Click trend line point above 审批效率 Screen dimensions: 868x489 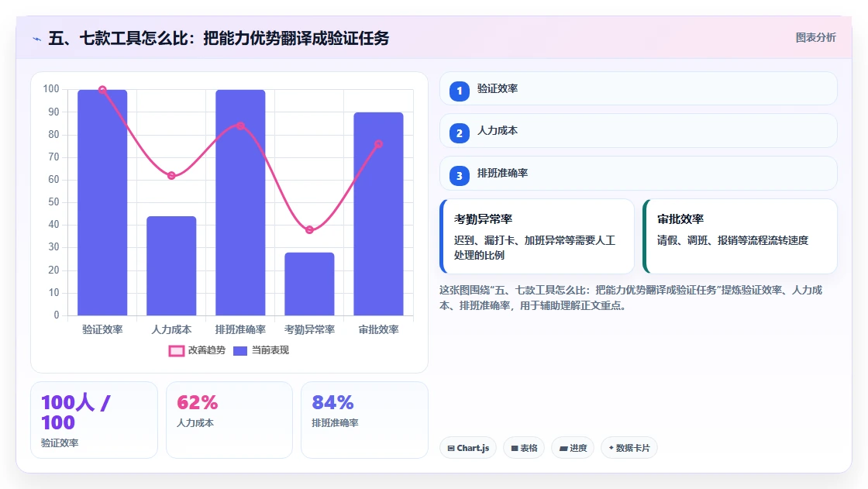pos(379,144)
